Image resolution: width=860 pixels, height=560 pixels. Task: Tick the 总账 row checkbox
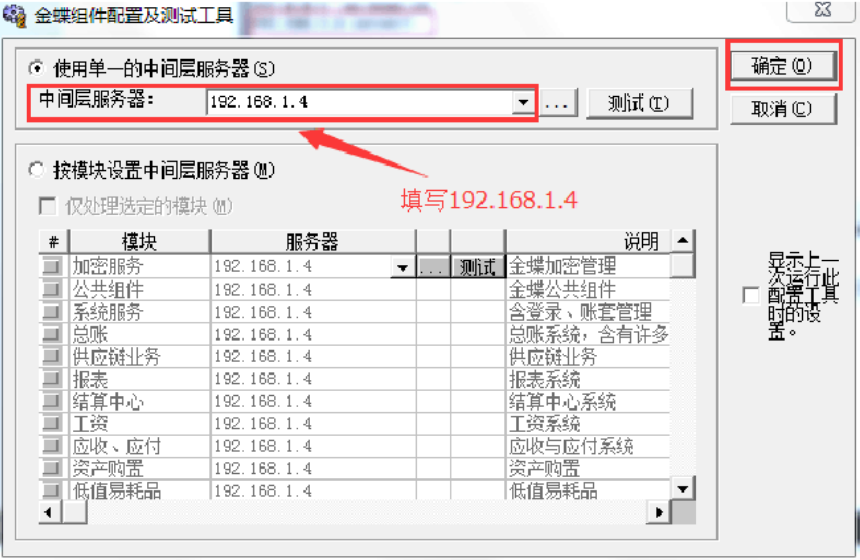[x=52, y=334]
